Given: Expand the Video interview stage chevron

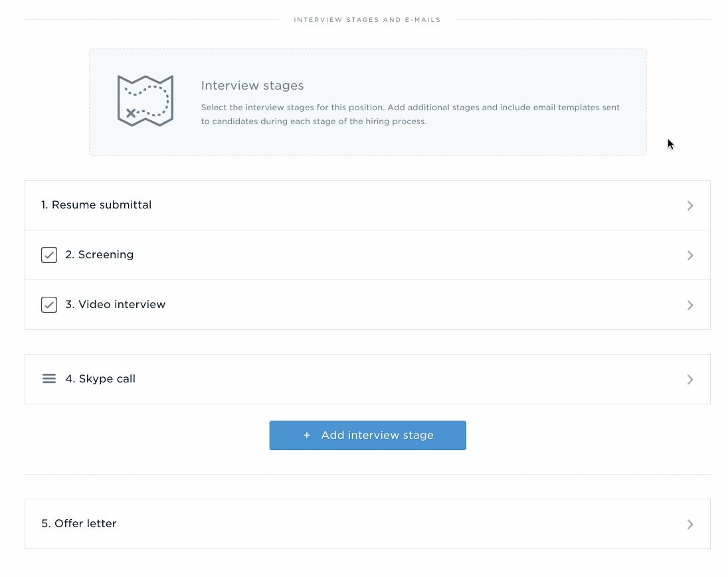Looking at the screenshot, I should [690, 305].
